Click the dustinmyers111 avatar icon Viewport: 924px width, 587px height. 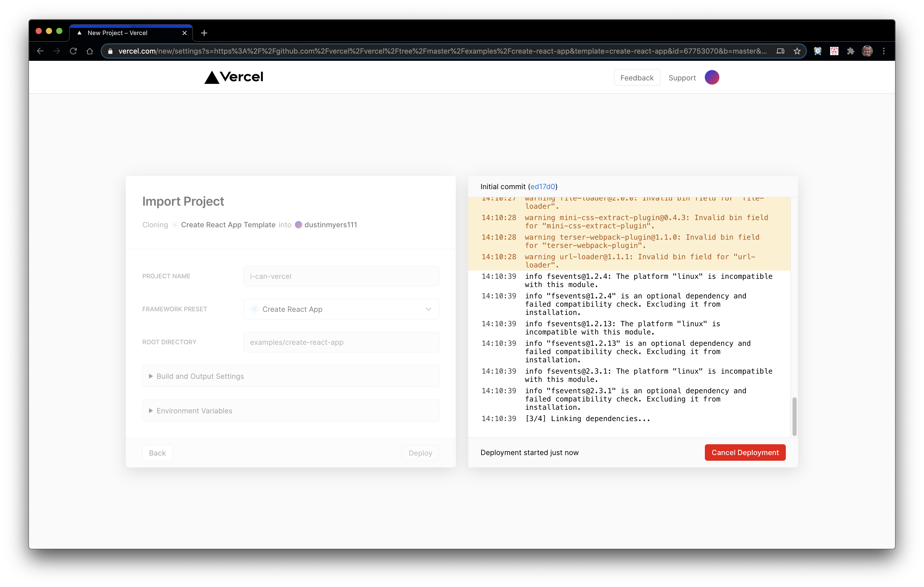pos(298,225)
